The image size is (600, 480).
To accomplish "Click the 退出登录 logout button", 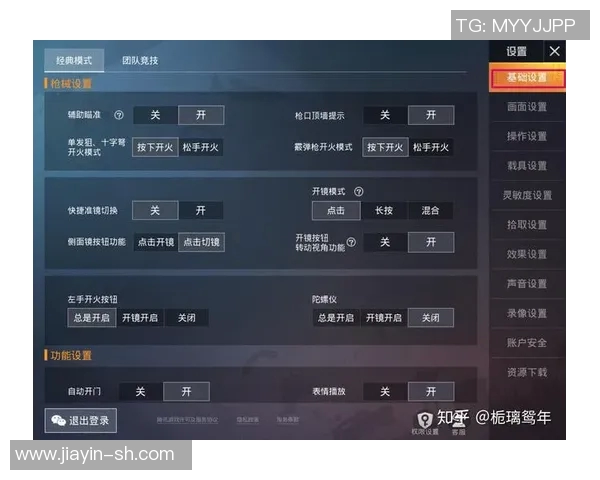I will coord(81,421).
